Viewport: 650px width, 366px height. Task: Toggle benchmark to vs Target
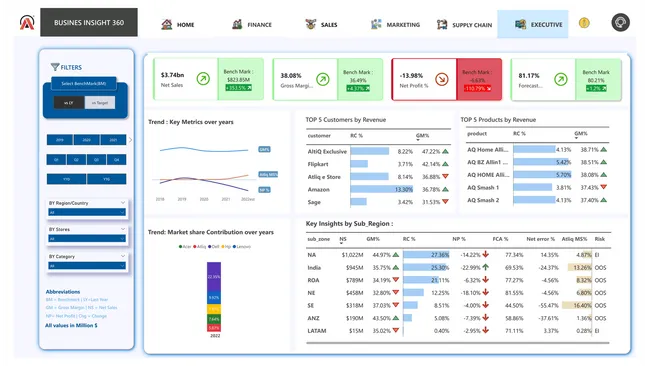pyautogui.click(x=100, y=103)
